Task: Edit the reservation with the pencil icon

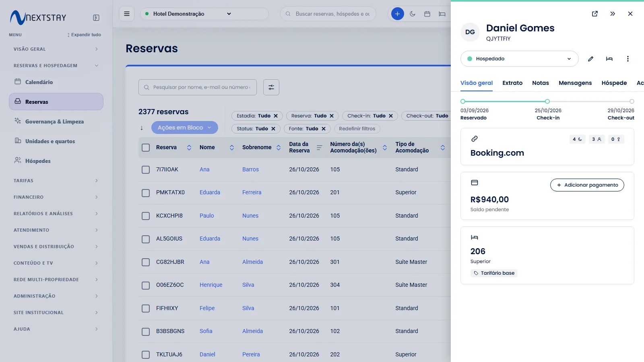Action: tap(590, 59)
